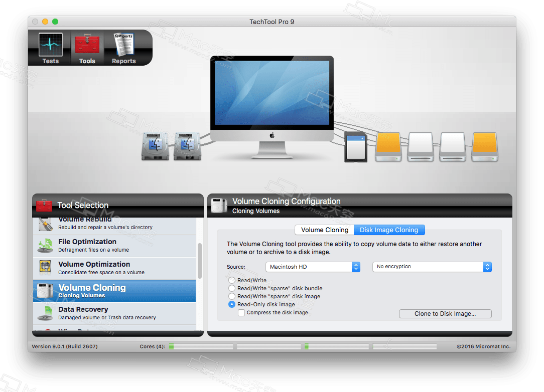This screenshot has height=392, width=544.
Task: Click the Tool Selection toolbox header icon
Action: coord(44,206)
